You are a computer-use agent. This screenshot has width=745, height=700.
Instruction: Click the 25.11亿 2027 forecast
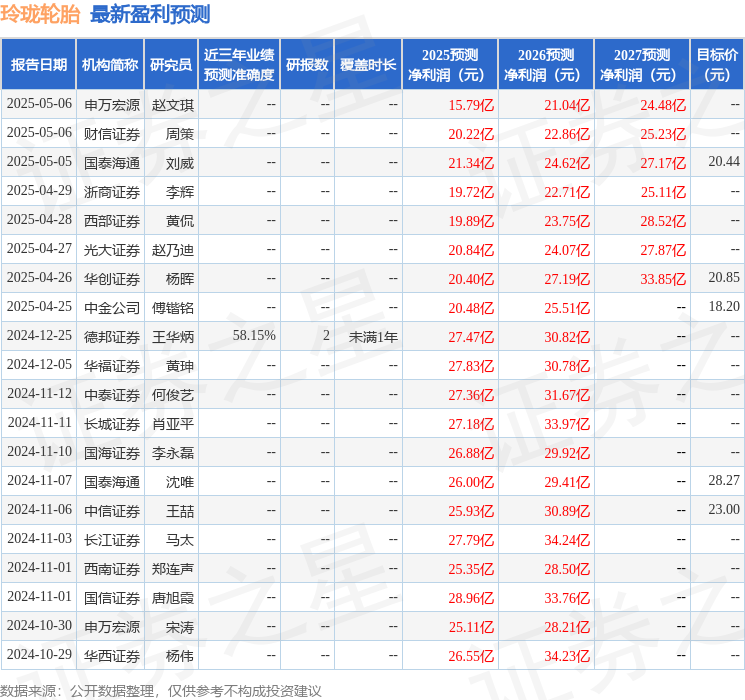point(663,192)
